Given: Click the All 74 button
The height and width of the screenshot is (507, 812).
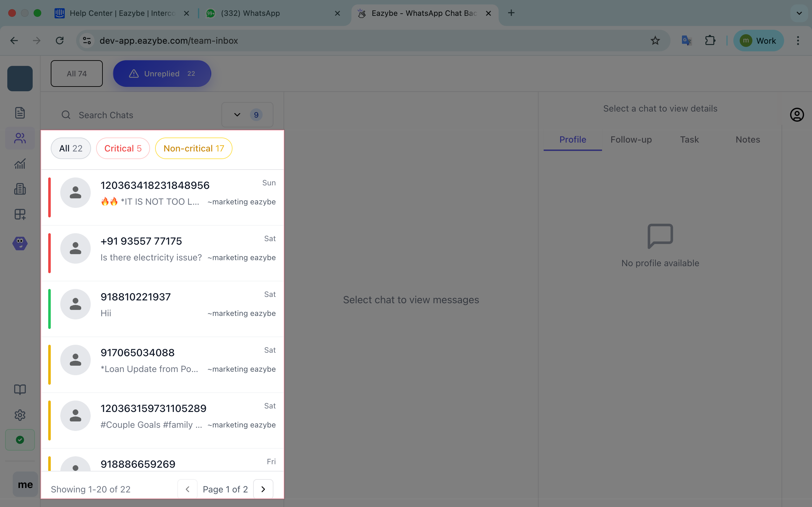Looking at the screenshot, I should point(76,74).
